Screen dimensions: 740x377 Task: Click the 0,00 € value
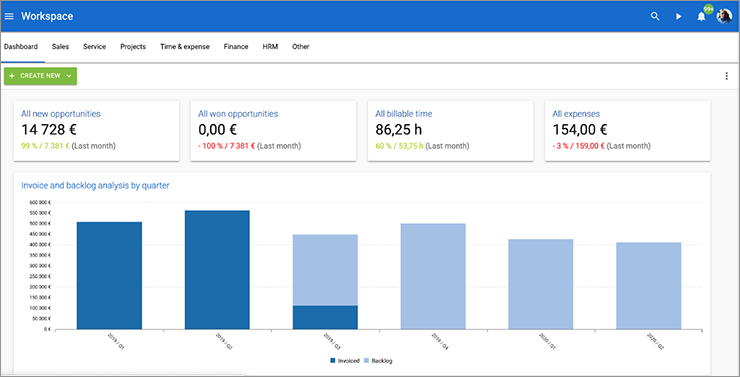click(x=218, y=129)
